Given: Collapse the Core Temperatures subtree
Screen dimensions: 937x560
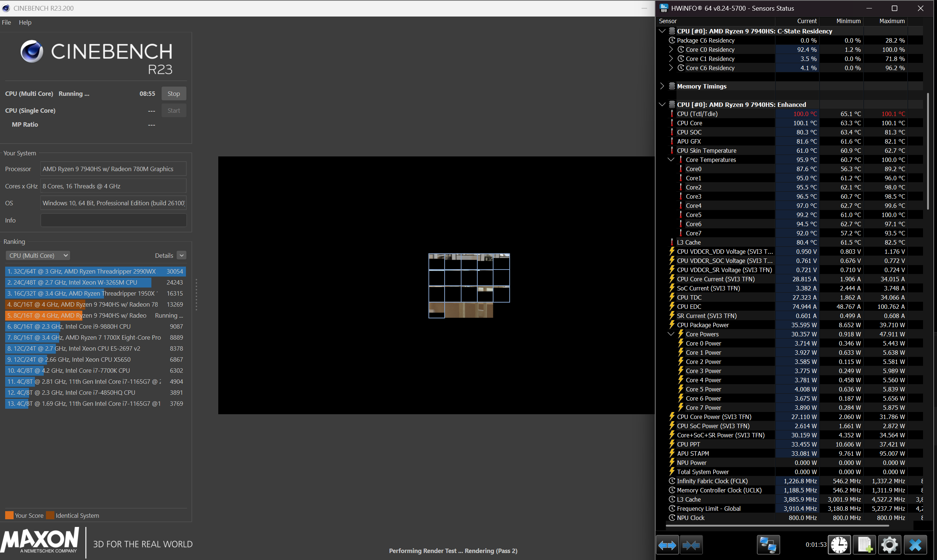Looking at the screenshot, I should pyautogui.click(x=671, y=160).
